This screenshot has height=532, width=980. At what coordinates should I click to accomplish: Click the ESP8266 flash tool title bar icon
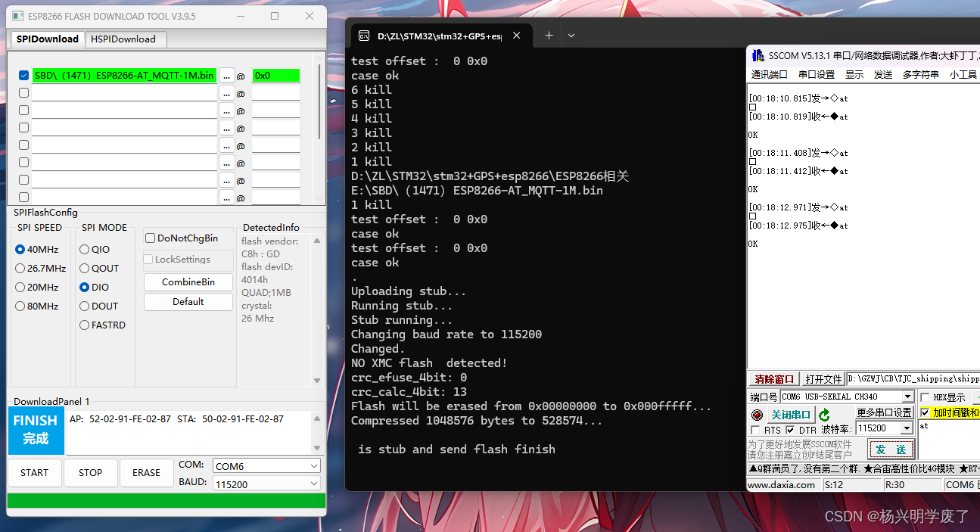coord(17,16)
